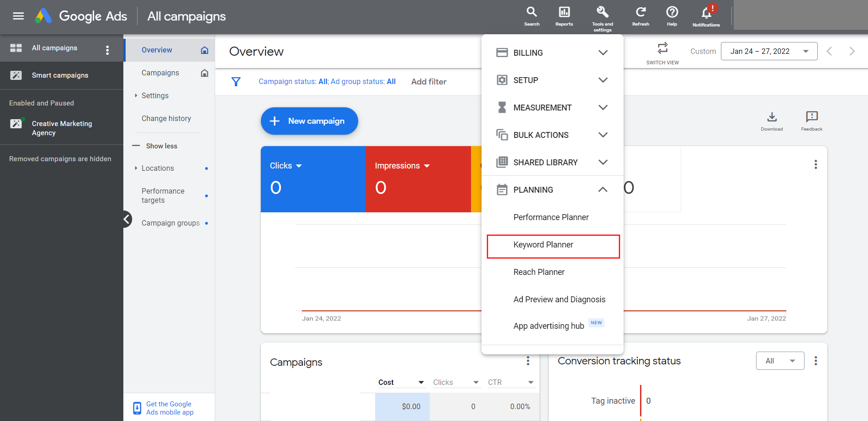Click home icon beside Campaigns
Viewport: 868px width, 421px height.
coord(205,73)
